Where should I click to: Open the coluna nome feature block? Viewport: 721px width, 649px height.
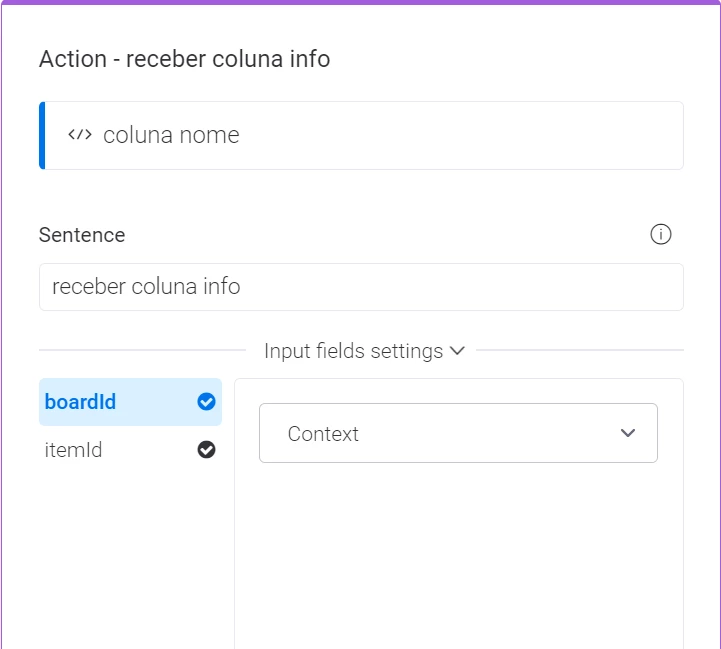point(361,135)
